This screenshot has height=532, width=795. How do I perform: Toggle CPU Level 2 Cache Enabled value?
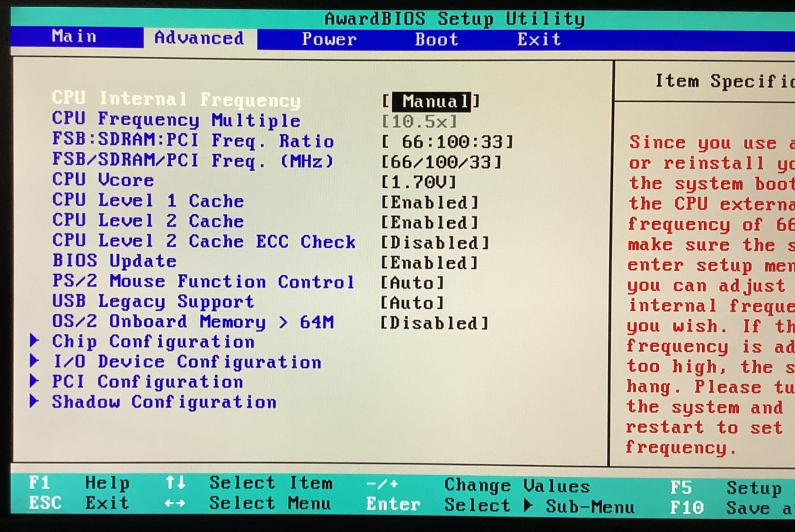[430, 222]
